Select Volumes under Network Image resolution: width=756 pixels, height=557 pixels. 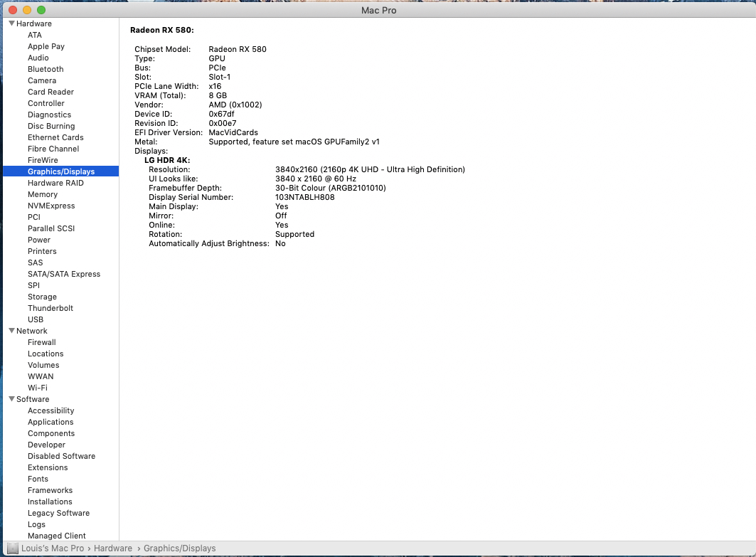tap(43, 365)
